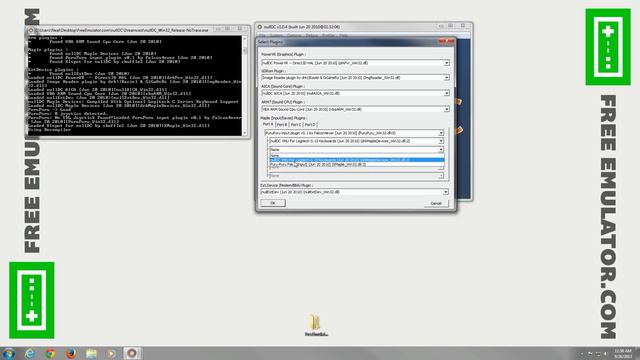Click the volume icon in the system tray
The height and width of the screenshot is (360, 640).
tap(606, 354)
